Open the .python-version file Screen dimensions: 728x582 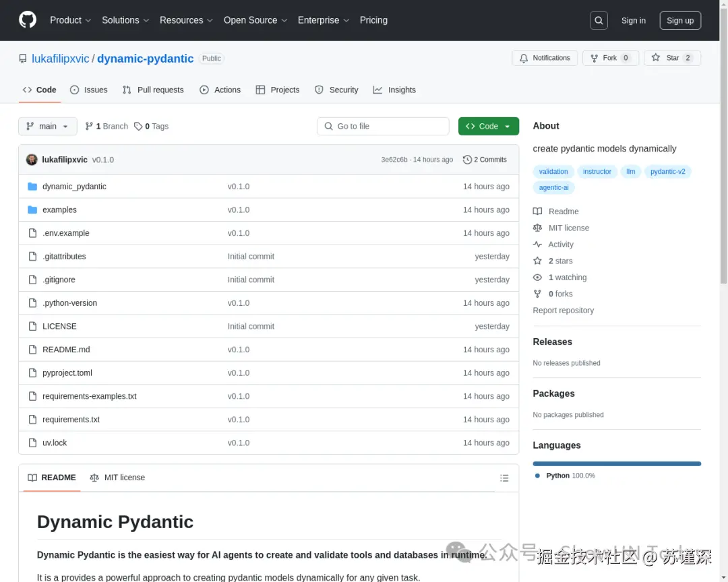click(x=69, y=303)
